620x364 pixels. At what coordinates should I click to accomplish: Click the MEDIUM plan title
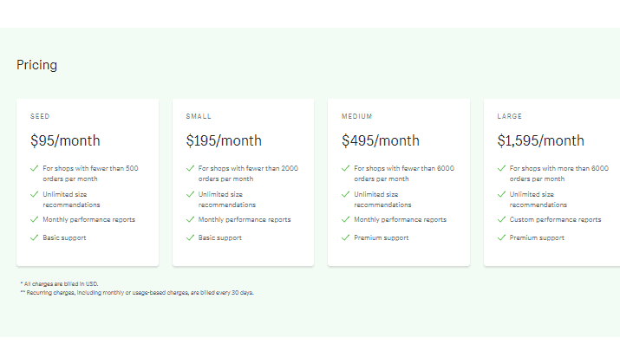tap(357, 116)
